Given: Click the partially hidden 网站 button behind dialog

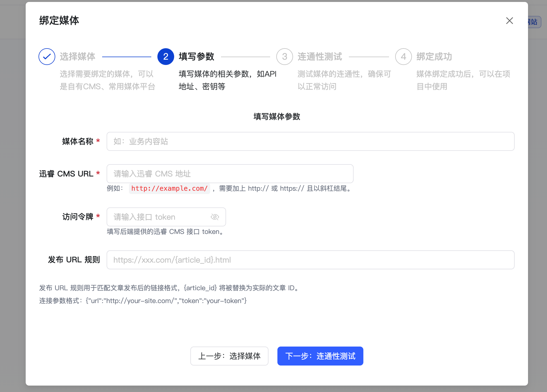Looking at the screenshot, I should click(x=534, y=22).
